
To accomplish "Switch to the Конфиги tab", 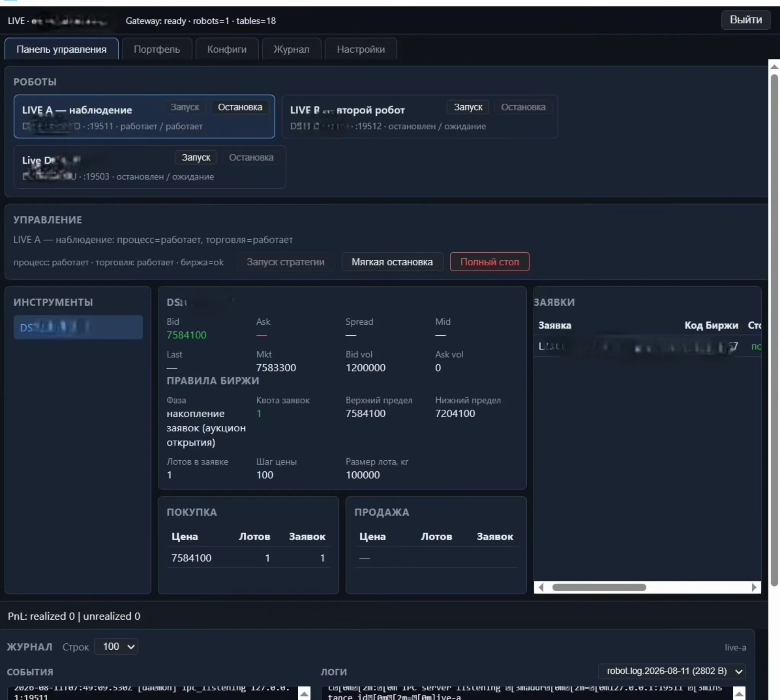I will [227, 49].
